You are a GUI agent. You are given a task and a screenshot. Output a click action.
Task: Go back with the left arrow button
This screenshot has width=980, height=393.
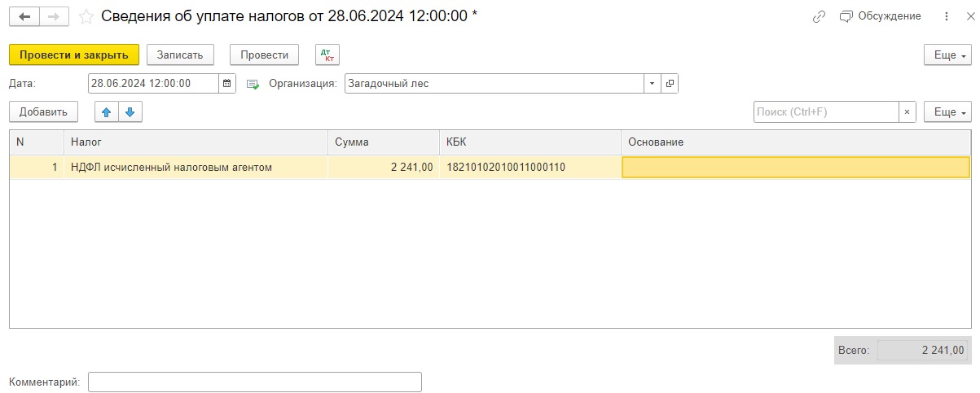pyautogui.click(x=24, y=16)
